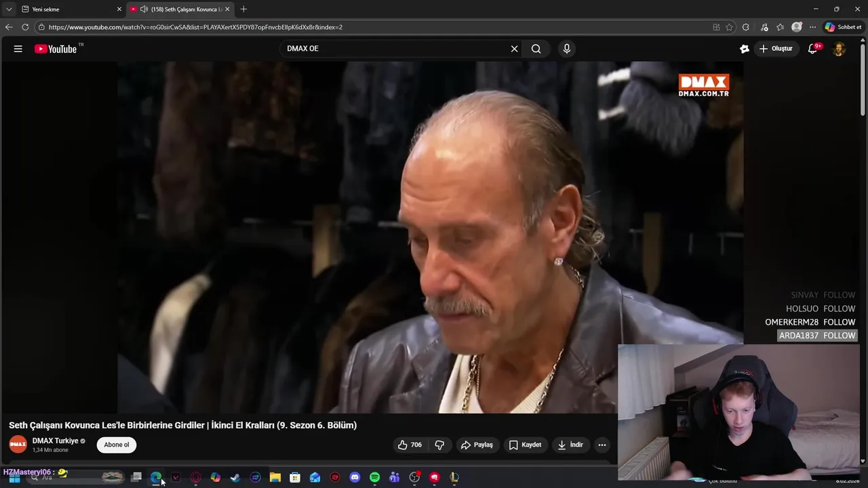Open the Windows Start button
Viewport: 868px width, 488px height.
click(x=14, y=478)
